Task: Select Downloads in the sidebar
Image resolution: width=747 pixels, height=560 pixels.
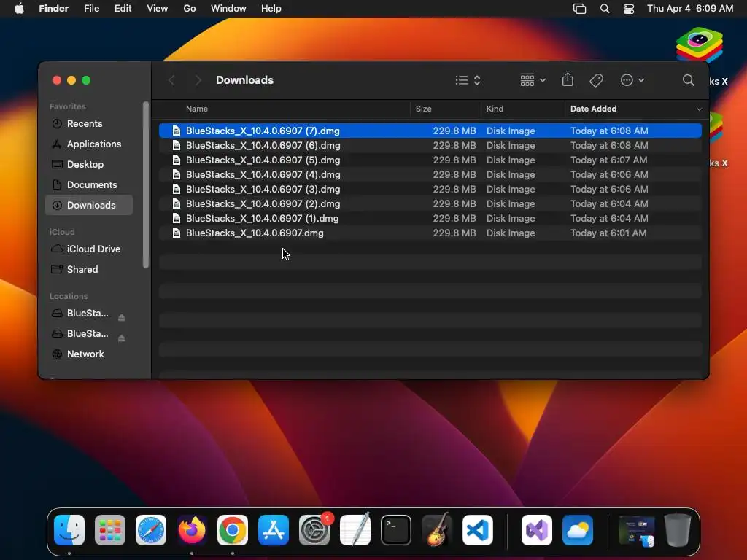Action: point(88,205)
